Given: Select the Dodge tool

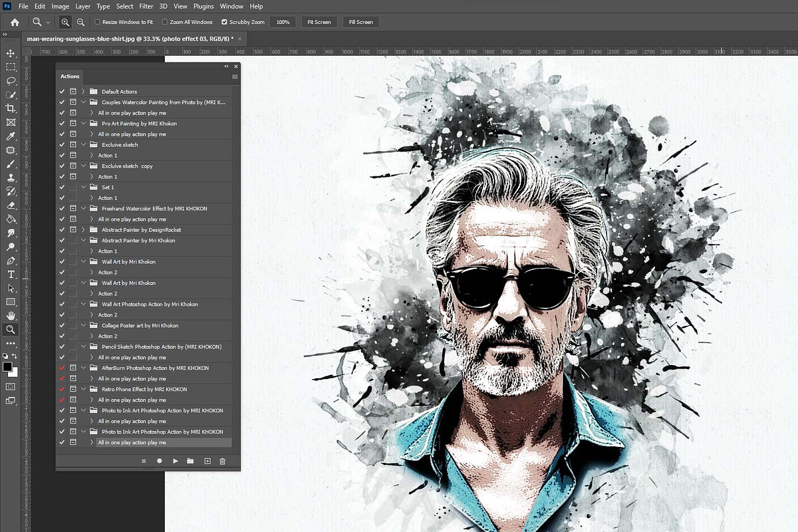Looking at the screenshot, I should (11, 247).
